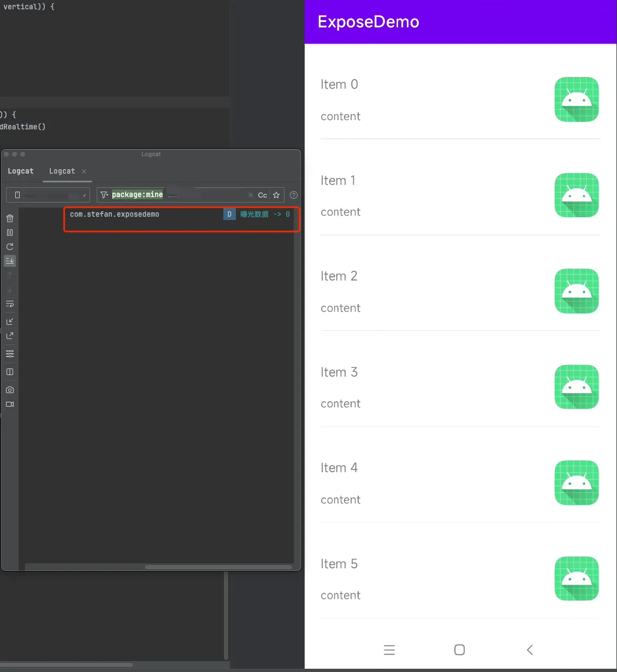Click the Logcat horizontal scrollbar

click(x=218, y=567)
